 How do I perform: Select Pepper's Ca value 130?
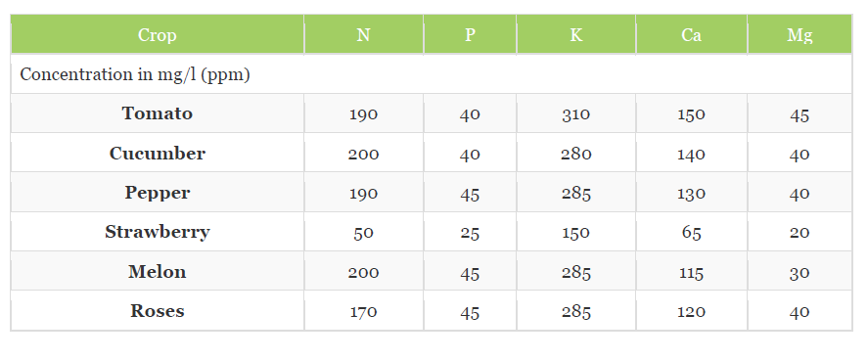tap(692, 194)
